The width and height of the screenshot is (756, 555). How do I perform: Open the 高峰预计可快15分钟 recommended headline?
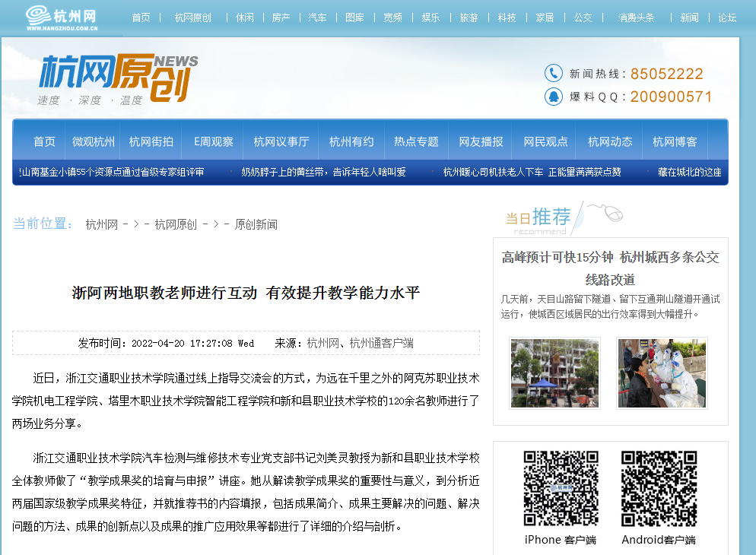610,268
